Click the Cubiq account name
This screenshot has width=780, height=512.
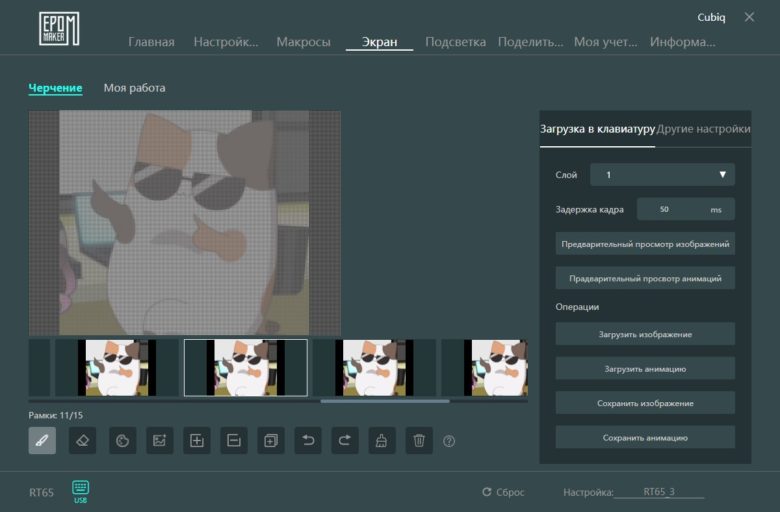(x=711, y=17)
